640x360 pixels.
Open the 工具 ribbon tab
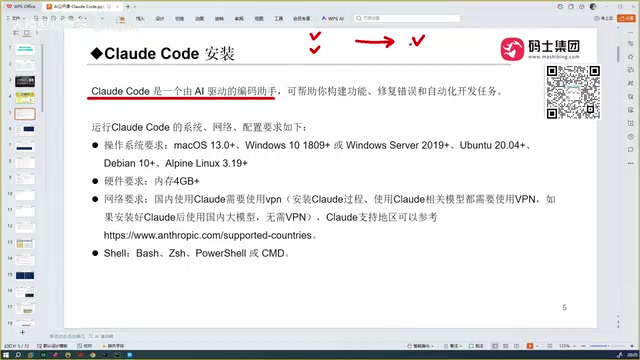278,19
